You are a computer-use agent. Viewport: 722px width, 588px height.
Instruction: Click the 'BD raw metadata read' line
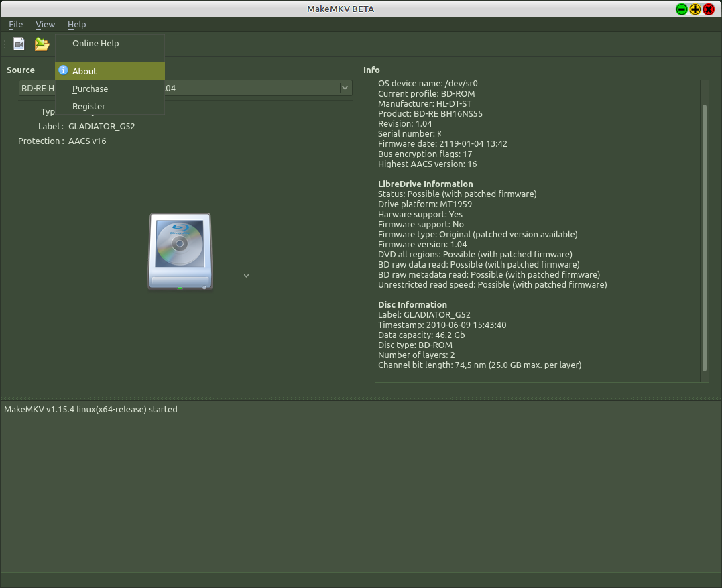point(489,274)
